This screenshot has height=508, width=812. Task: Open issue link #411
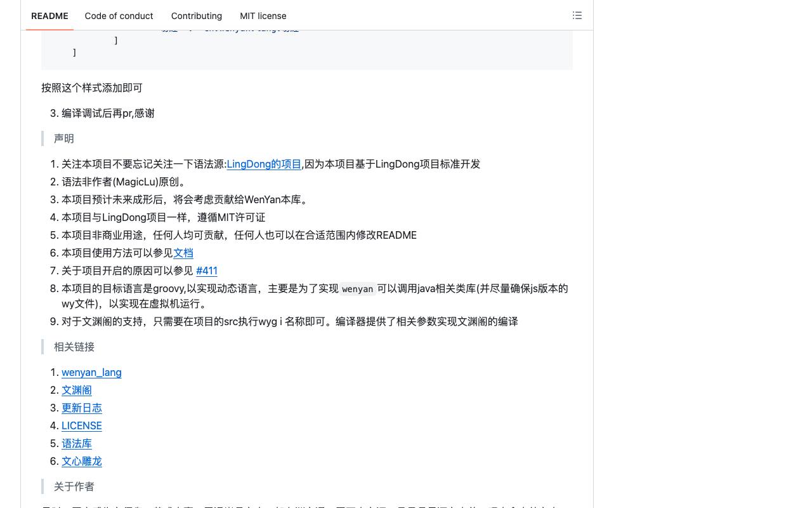207,271
